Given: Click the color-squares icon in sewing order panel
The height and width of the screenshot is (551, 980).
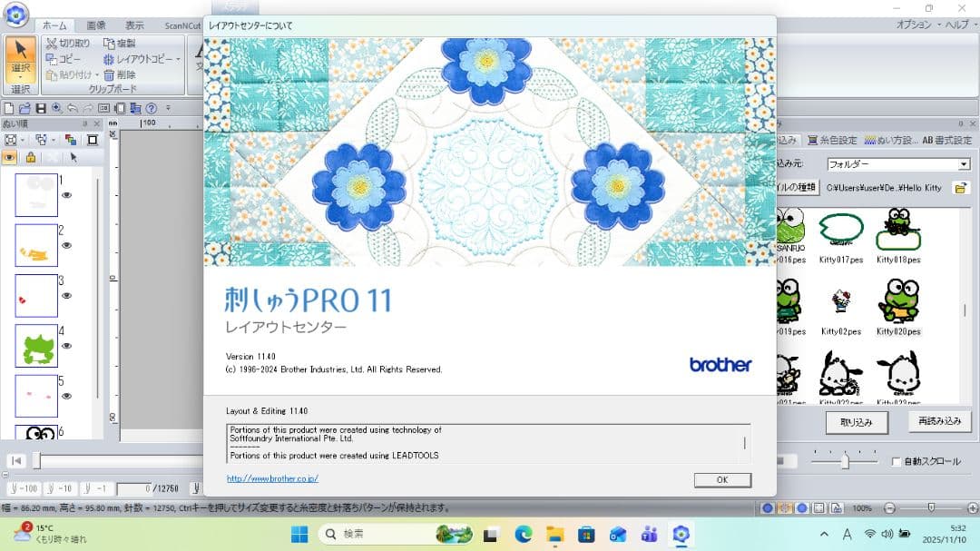Looking at the screenshot, I should click(x=70, y=140).
